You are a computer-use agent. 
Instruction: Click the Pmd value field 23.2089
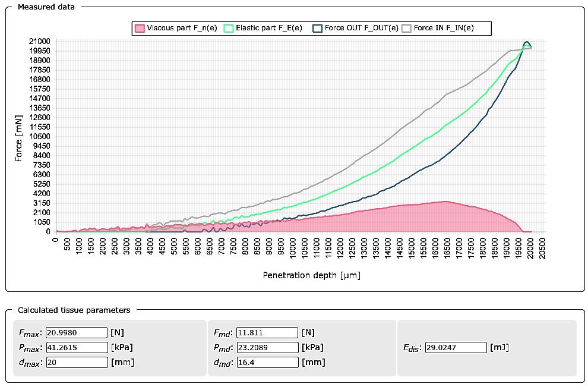point(267,347)
